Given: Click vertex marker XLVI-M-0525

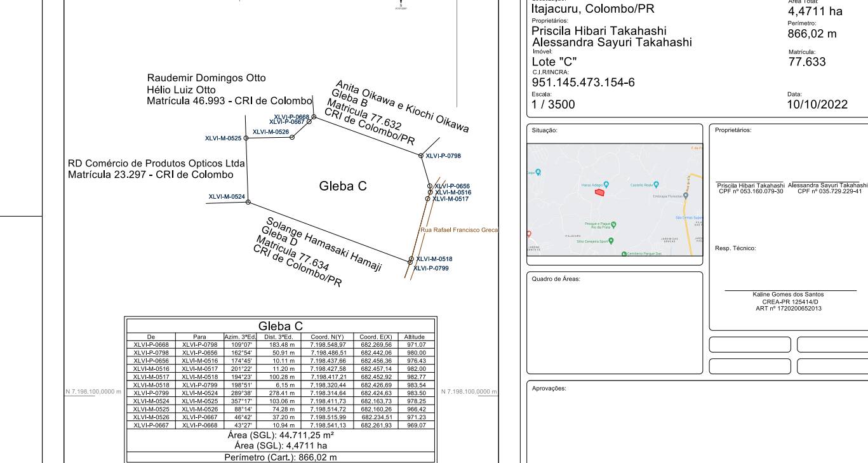Looking at the screenshot, I should 246,138.
